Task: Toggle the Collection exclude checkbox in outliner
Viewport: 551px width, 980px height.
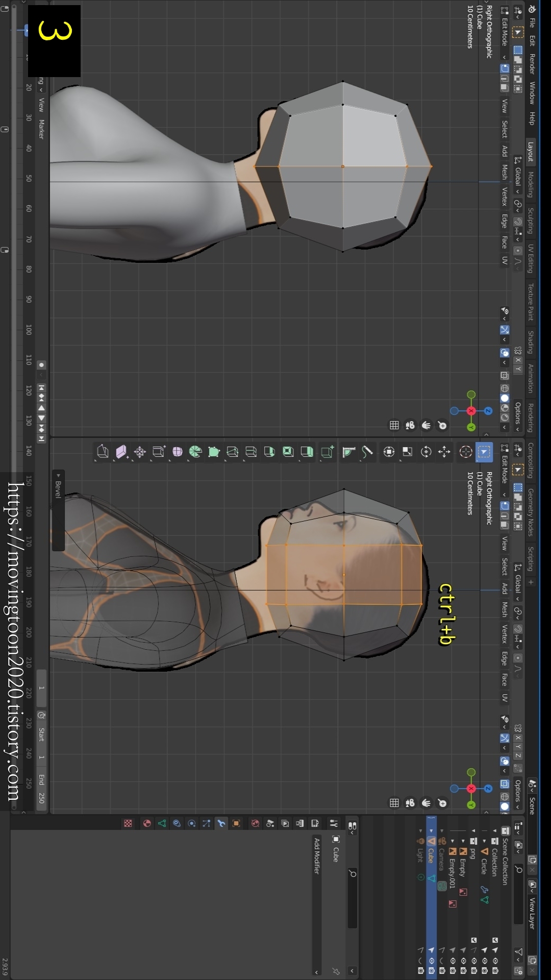Action: click(495, 940)
